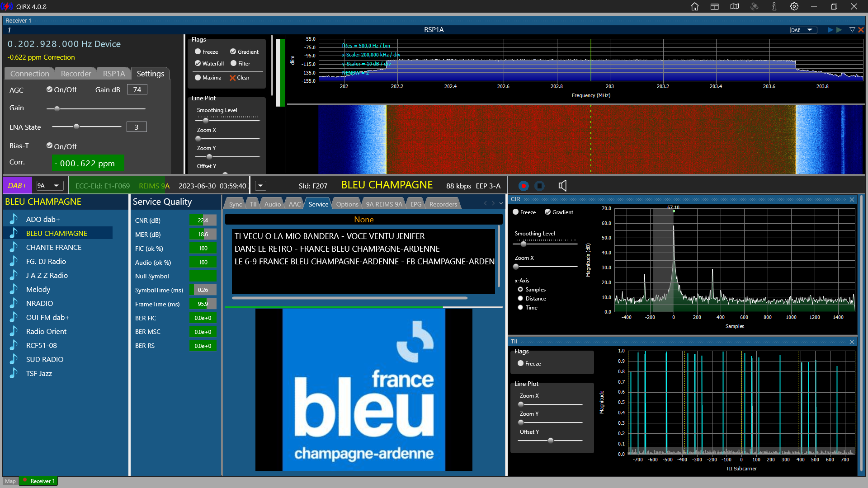Toggle Bias-T On/Off

[49, 145]
